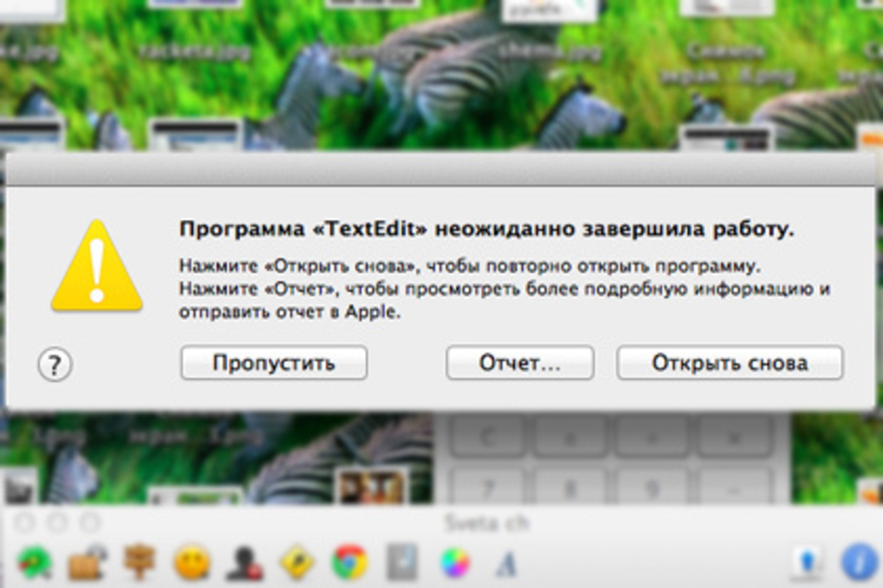Click the '7' key in the Calculator

(x=486, y=487)
